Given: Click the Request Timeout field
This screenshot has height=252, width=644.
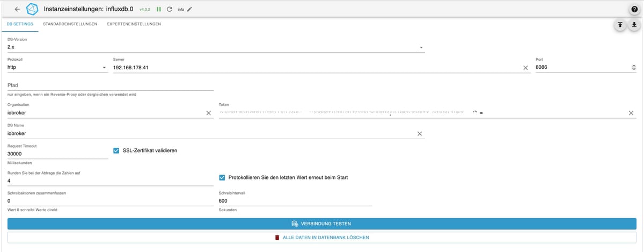Looking at the screenshot, I should pos(57,154).
